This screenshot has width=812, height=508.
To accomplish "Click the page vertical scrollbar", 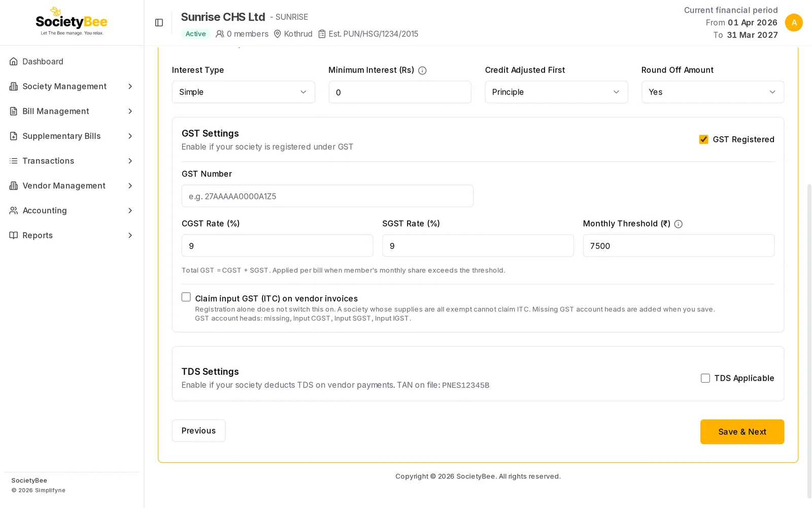I will [809, 340].
